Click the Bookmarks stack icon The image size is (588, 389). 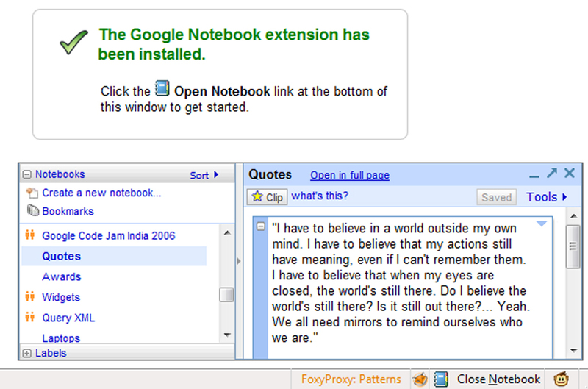tap(32, 210)
